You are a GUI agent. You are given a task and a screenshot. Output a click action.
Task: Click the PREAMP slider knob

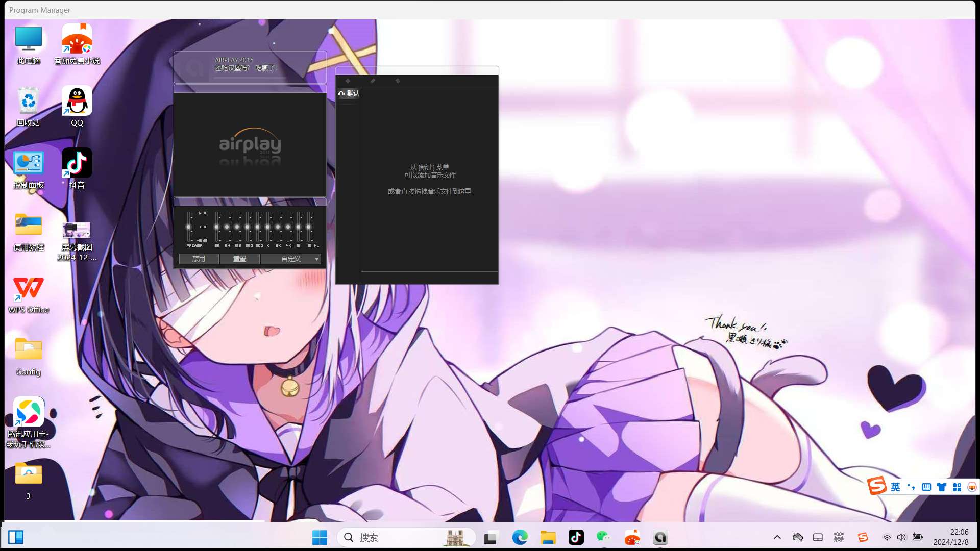(188, 227)
